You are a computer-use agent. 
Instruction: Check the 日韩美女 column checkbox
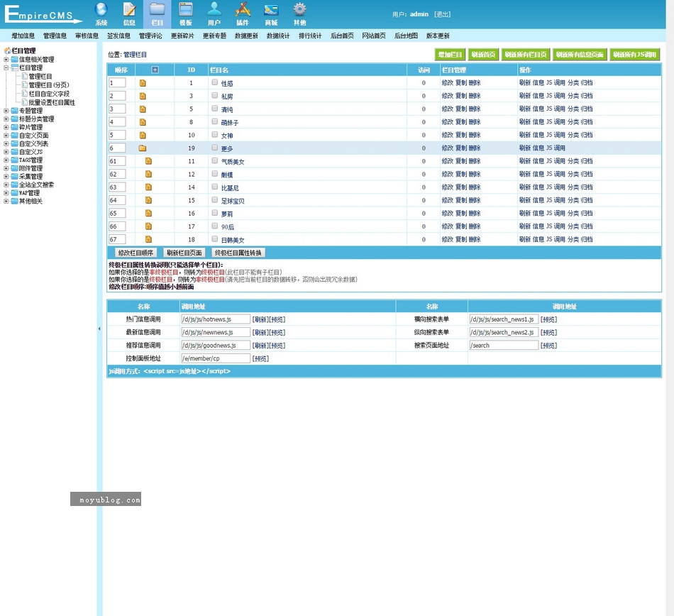[x=214, y=238]
